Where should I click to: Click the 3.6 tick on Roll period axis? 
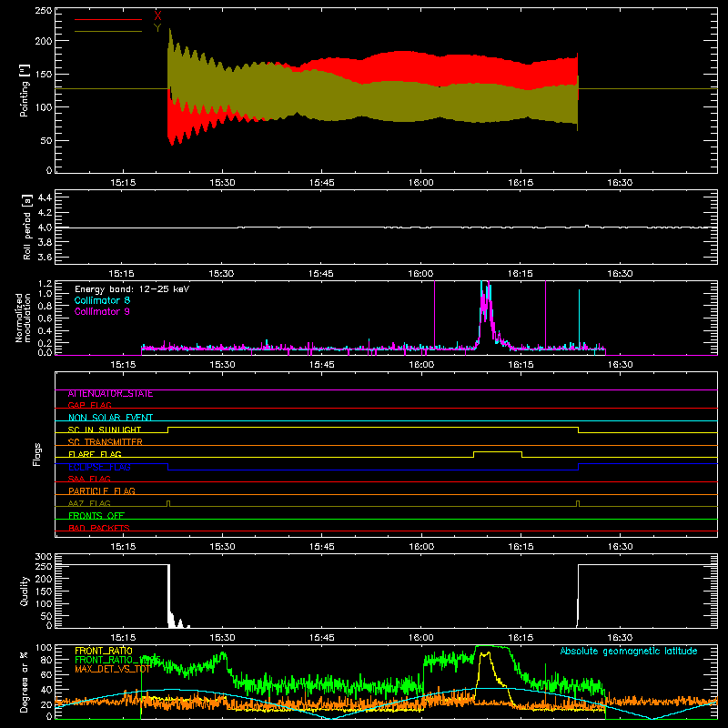tap(45, 258)
